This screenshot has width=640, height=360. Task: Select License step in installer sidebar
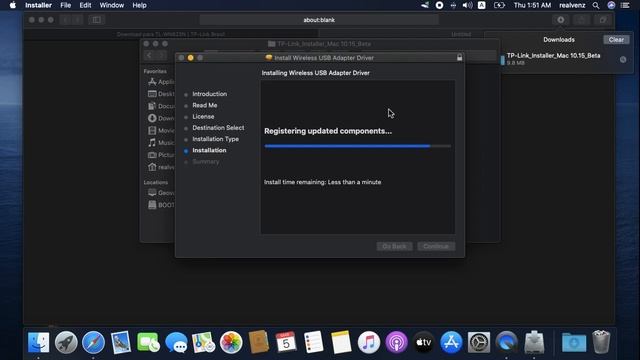203,116
